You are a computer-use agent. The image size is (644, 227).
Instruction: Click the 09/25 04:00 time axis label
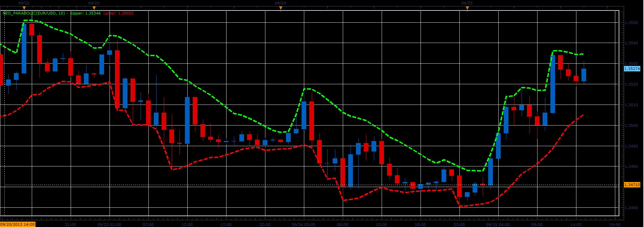[x=498, y=225]
